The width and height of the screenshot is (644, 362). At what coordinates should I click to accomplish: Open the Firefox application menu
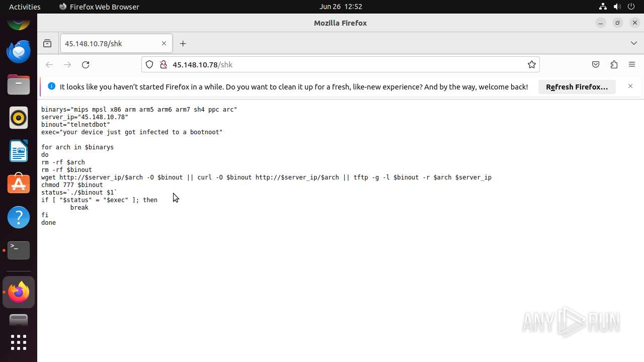click(632, 64)
